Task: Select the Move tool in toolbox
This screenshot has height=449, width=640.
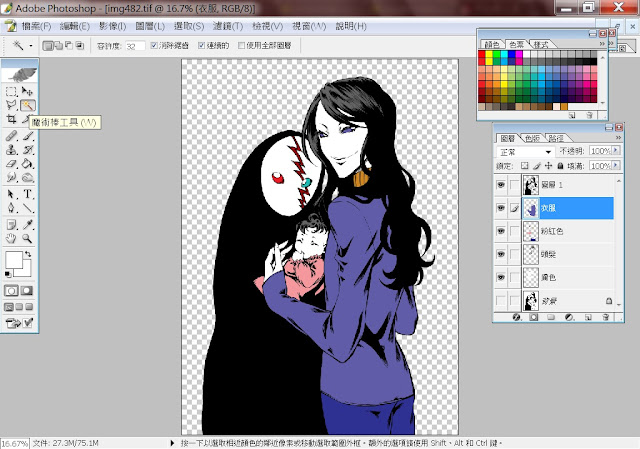Action: [27, 91]
